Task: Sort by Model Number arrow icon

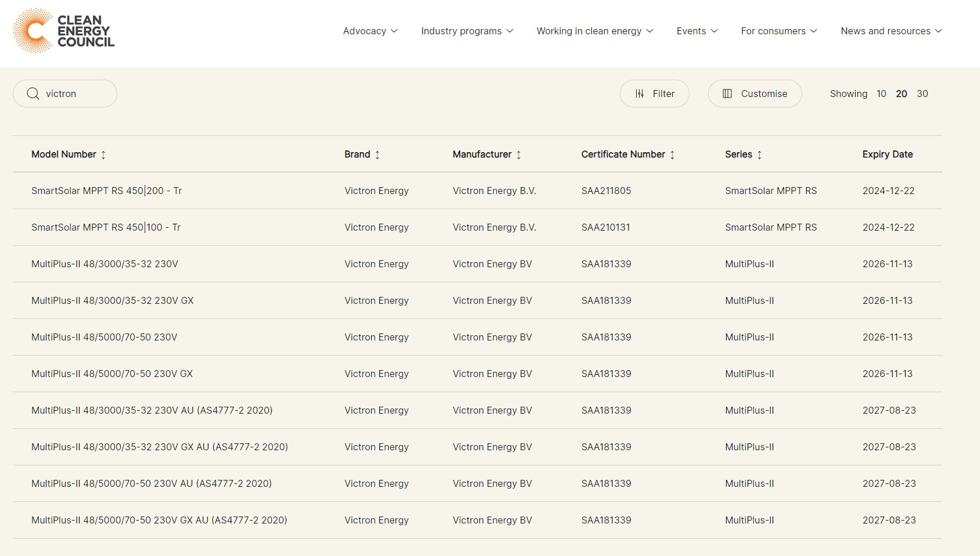Action: [103, 155]
